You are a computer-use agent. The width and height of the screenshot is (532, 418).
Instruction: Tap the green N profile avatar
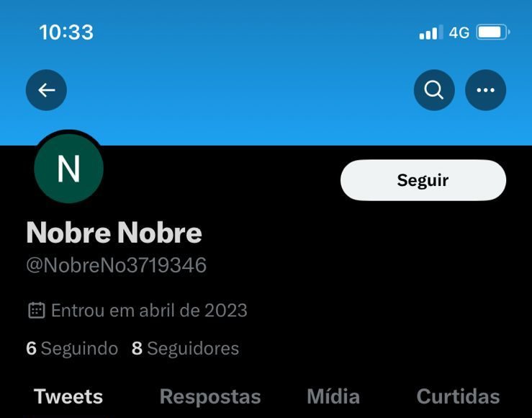68,169
